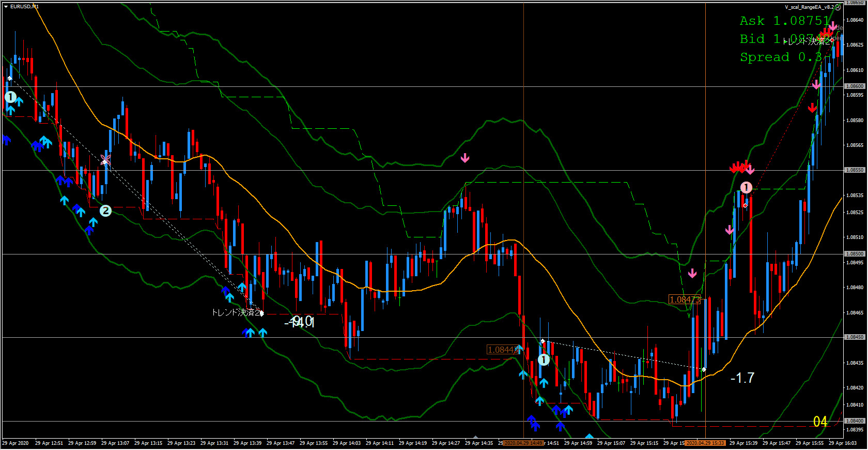
Task: Select cyan circled 1 marker near 14:51
Action: [544, 359]
